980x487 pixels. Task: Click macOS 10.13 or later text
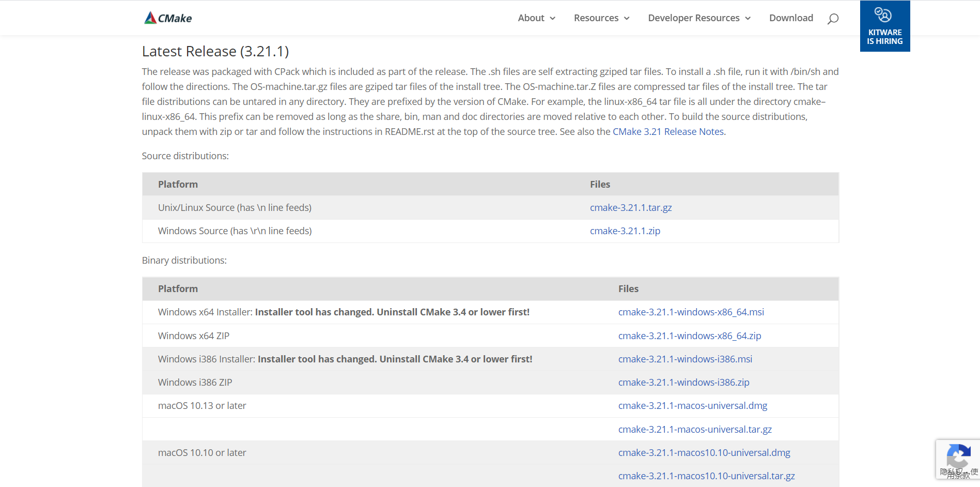tap(202, 406)
